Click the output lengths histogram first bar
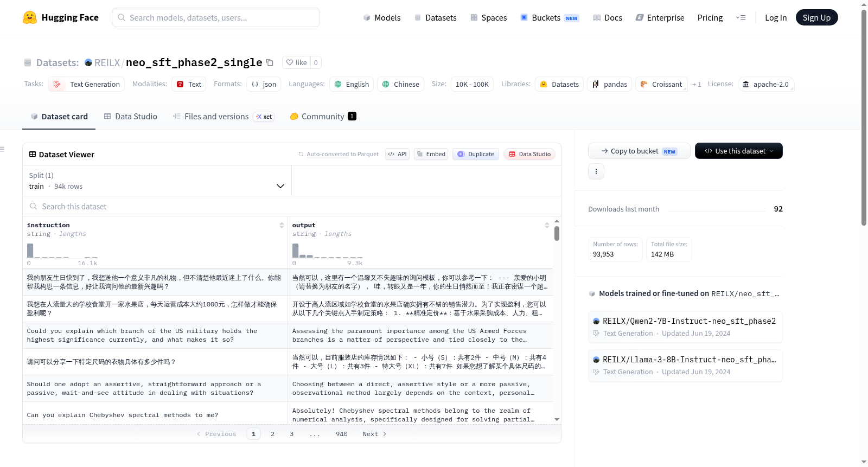 tap(295, 251)
